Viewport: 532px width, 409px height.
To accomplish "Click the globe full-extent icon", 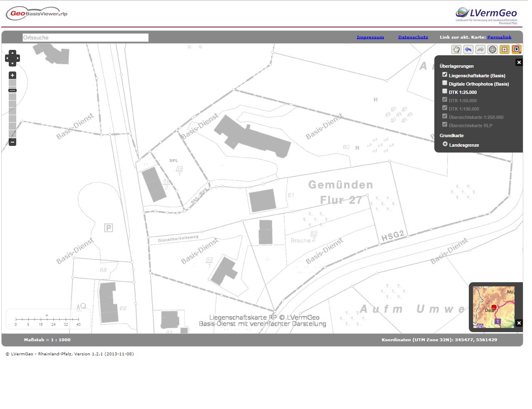I will point(493,50).
